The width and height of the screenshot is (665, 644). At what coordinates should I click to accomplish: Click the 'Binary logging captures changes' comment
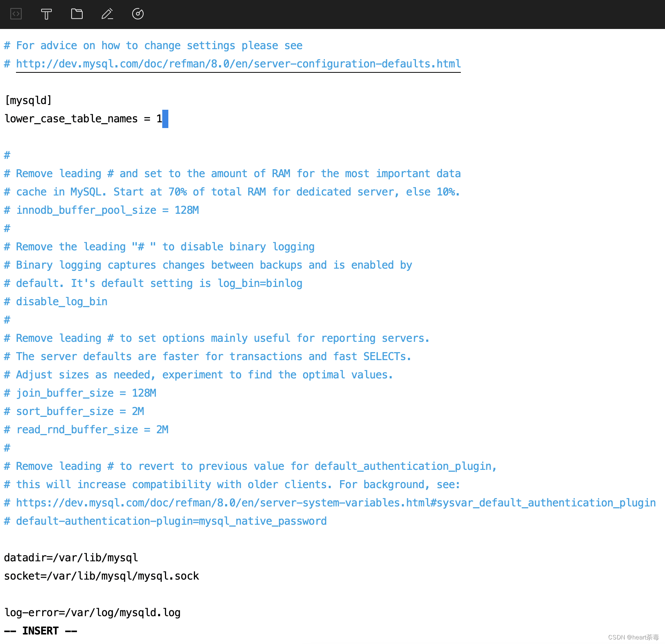pos(208,265)
